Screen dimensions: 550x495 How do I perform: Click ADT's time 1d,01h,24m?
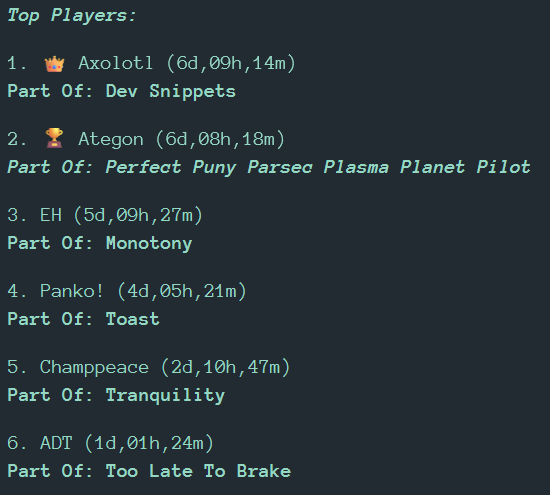tap(149, 443)
